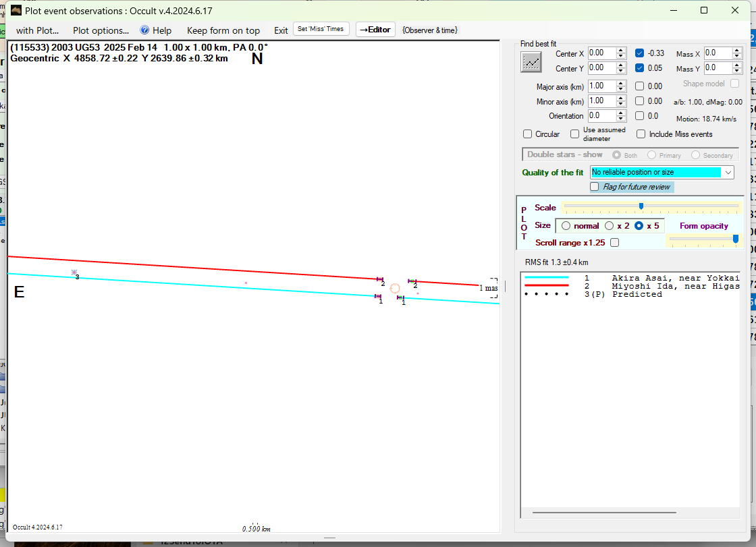Open the 'with Plot...' menu

[37, 30]
